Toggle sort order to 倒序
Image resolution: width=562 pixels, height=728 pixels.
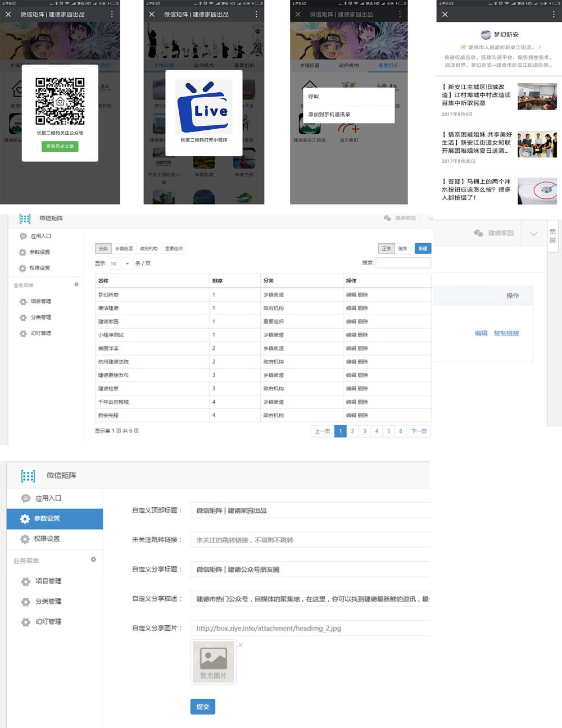[x=402, y=248]
